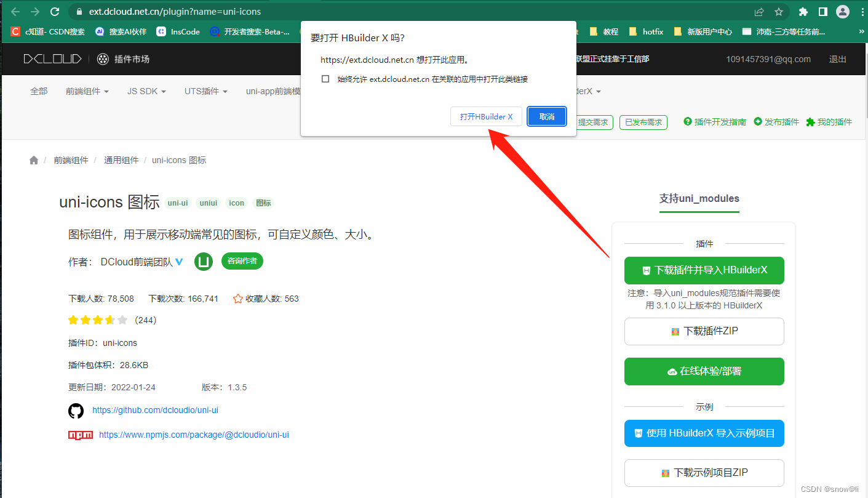Click the home breadcrumb icon
Viewport: 868px width, 498px height.
pos(33,159)
